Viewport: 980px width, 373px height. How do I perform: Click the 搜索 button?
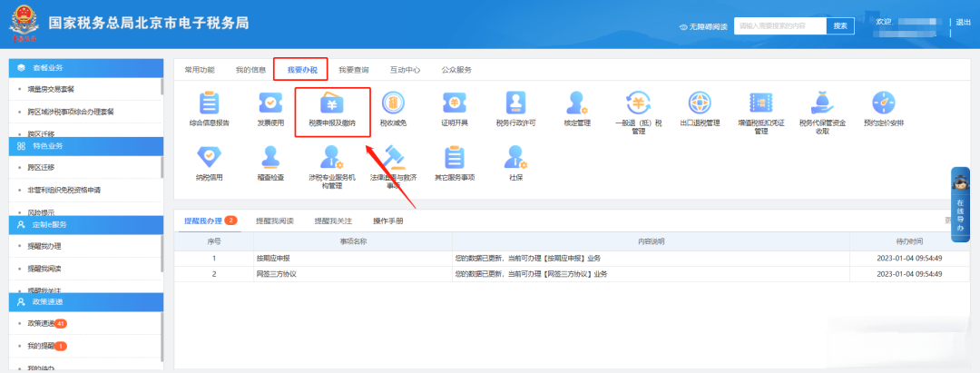pyautogui.click(x=840, y=26)
